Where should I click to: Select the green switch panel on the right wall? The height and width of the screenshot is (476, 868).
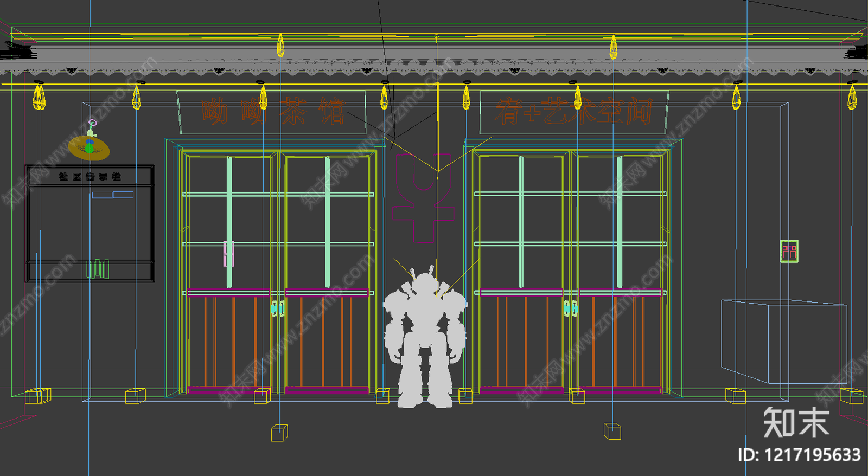[x=789, y=252]
